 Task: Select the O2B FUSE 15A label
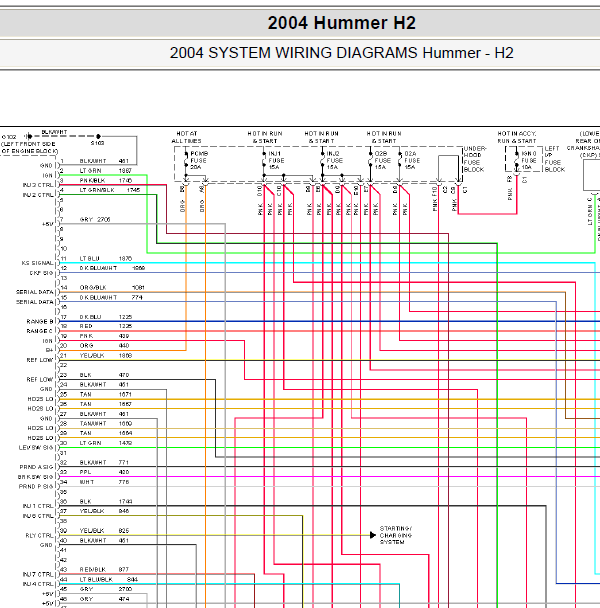(382, 160)
